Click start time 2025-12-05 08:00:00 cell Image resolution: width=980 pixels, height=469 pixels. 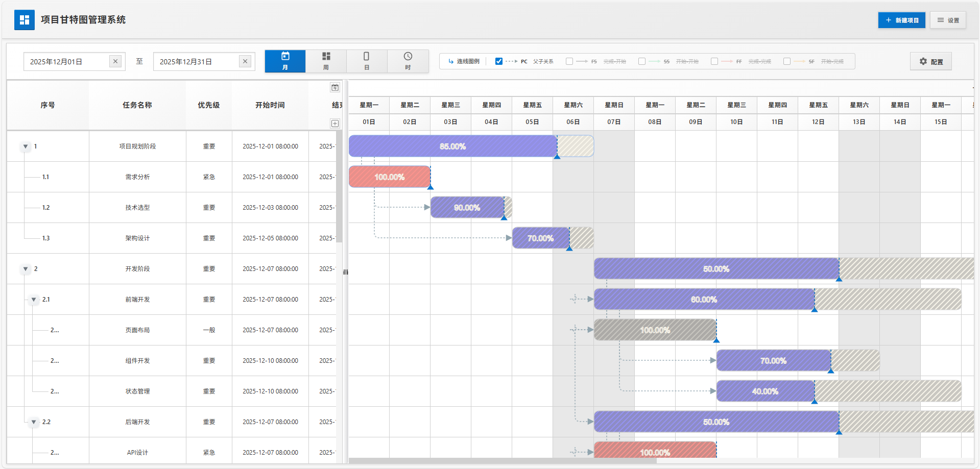coord(270,238)
